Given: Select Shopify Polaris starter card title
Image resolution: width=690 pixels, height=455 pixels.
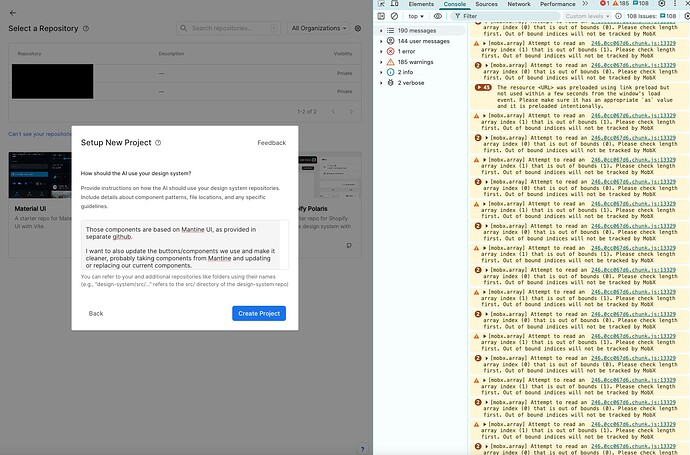Looking at the screenshot, I should pyautogui.click(x=313, y=209).
